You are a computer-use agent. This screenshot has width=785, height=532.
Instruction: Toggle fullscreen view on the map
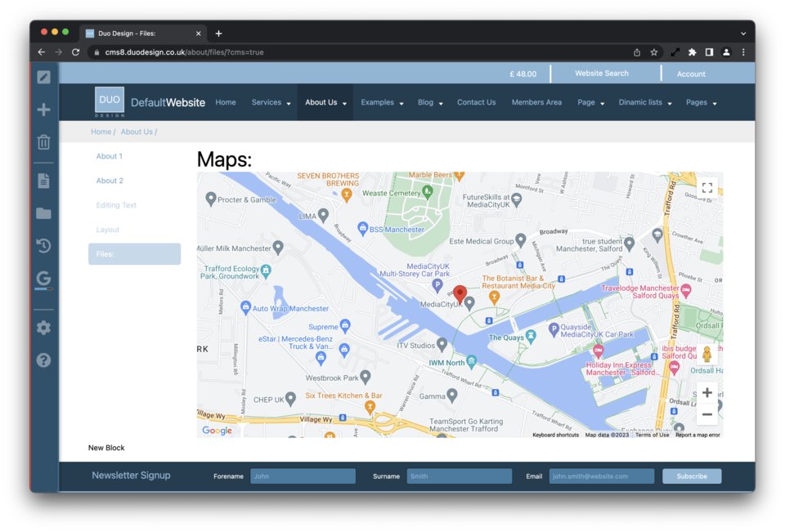(706, 188)
